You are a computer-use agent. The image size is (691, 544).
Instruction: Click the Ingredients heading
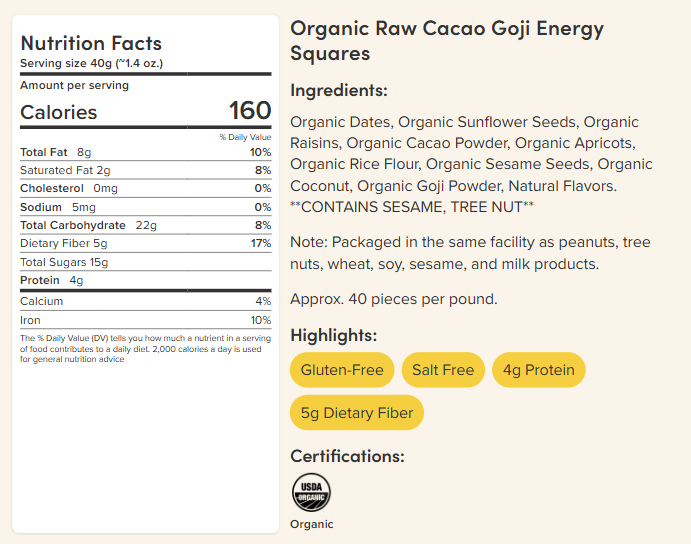(339, 90)
